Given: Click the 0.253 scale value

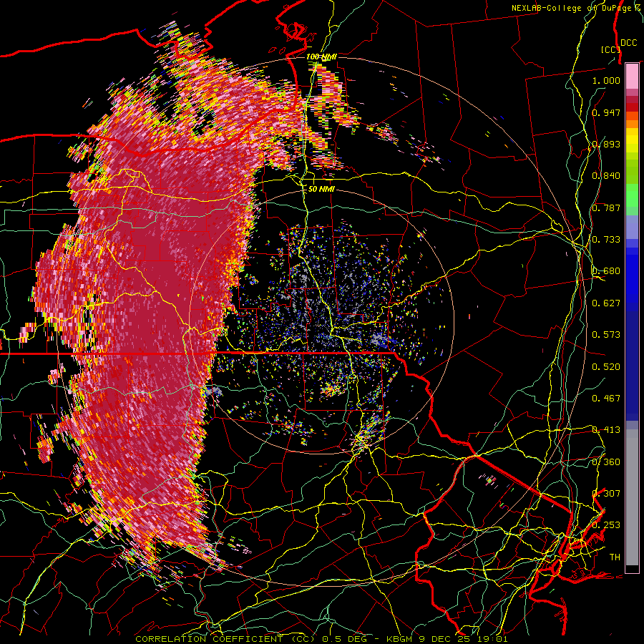Looking at the screenshot, I should coord(606,525).
